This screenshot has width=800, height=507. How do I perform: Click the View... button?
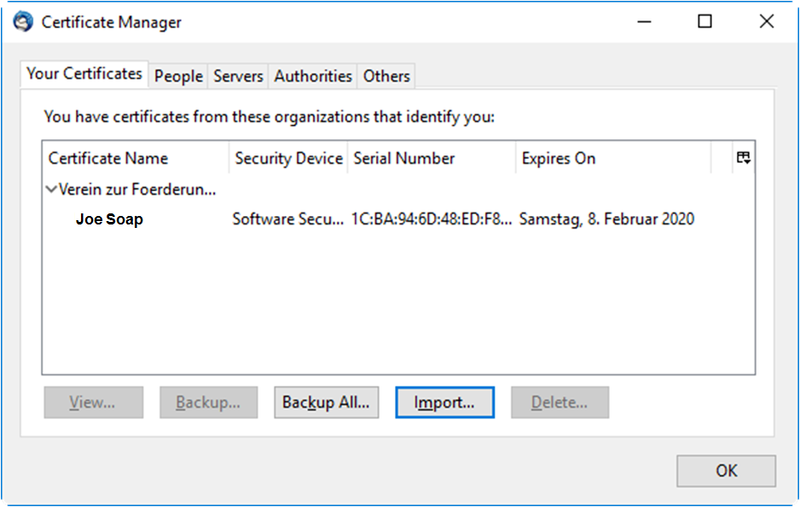click(x=93, y=402)
